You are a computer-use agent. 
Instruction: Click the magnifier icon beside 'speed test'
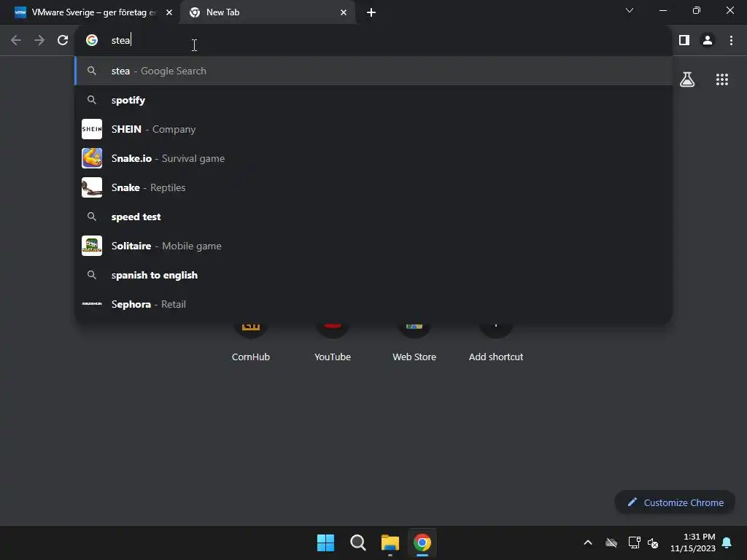(92, 217)
